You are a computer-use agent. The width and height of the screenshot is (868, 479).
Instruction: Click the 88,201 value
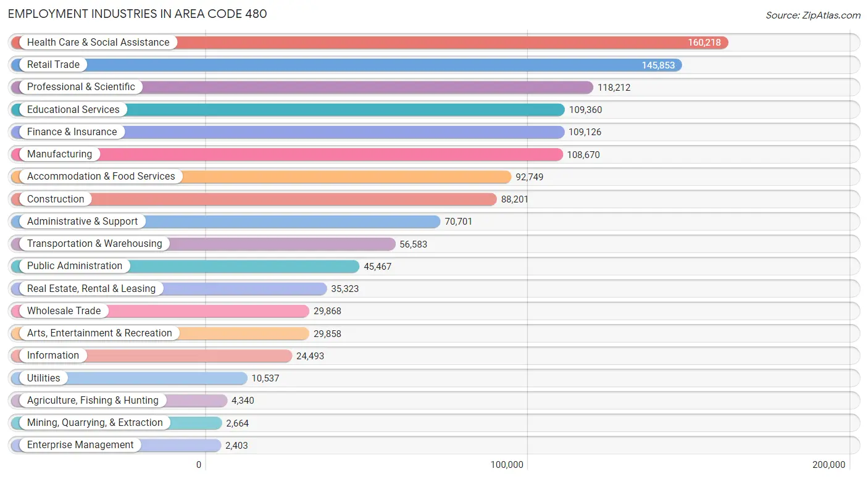(x=515, y=199)
